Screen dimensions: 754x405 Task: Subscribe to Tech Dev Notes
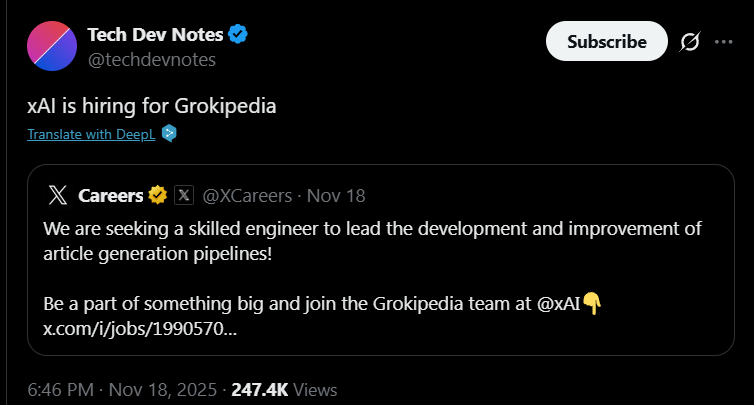(606, 42)
